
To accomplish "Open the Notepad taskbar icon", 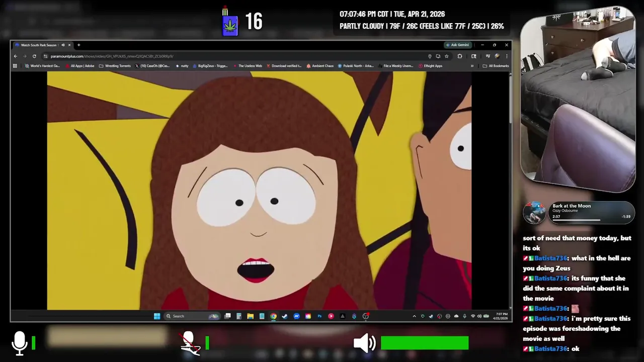I will [x=262, y=316].
